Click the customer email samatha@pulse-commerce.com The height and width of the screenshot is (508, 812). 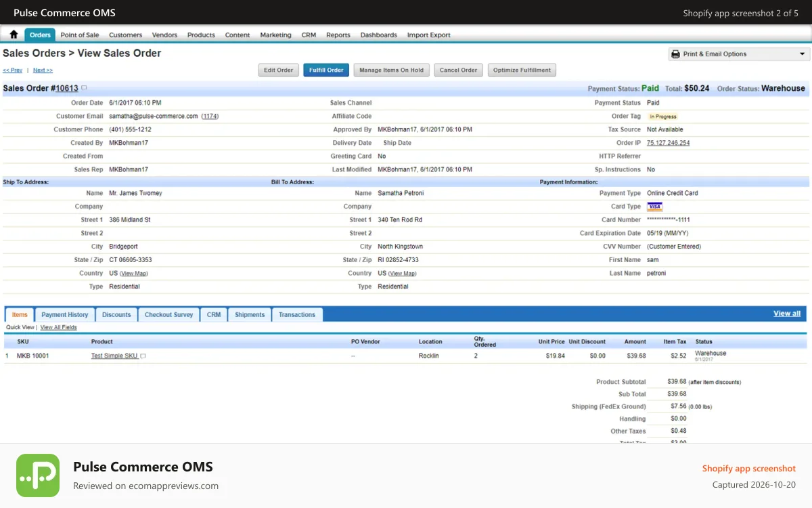click(x=154, y=117)
